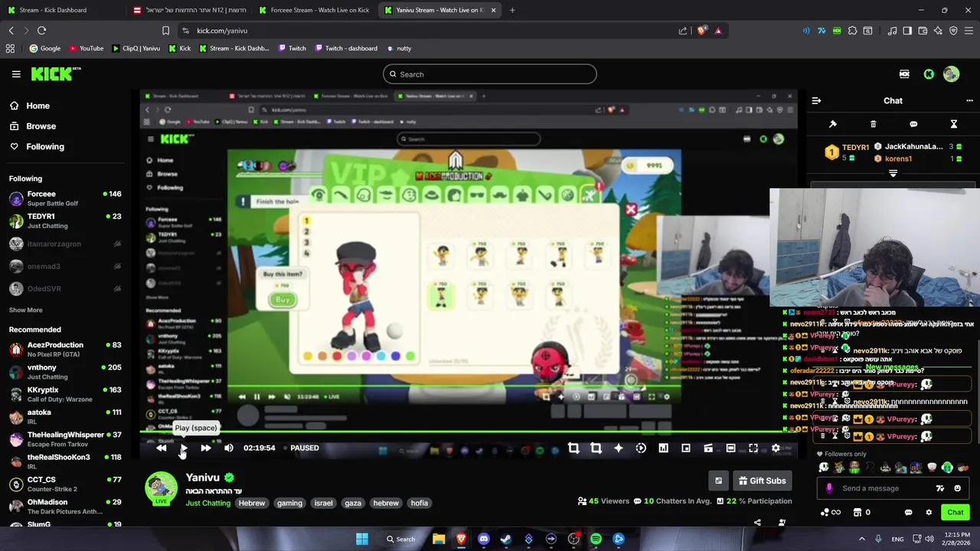This screenshot has height=551, width=980.
Task: Open Spotify from the Windows taskbar
Action: [596, 539]
